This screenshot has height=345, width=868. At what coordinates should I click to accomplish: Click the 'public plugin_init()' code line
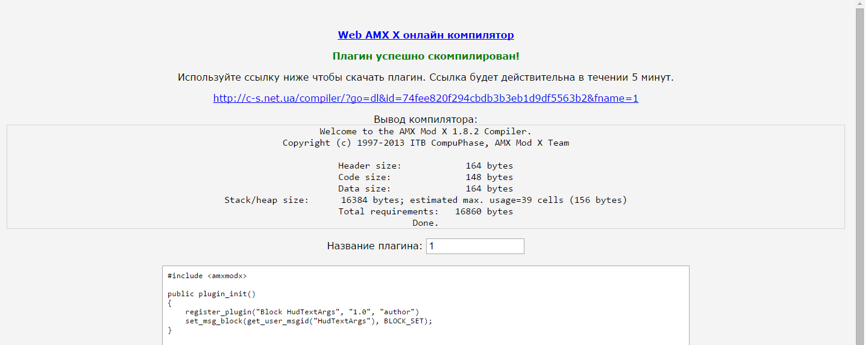pyautogui.click(x=212, y=294)
